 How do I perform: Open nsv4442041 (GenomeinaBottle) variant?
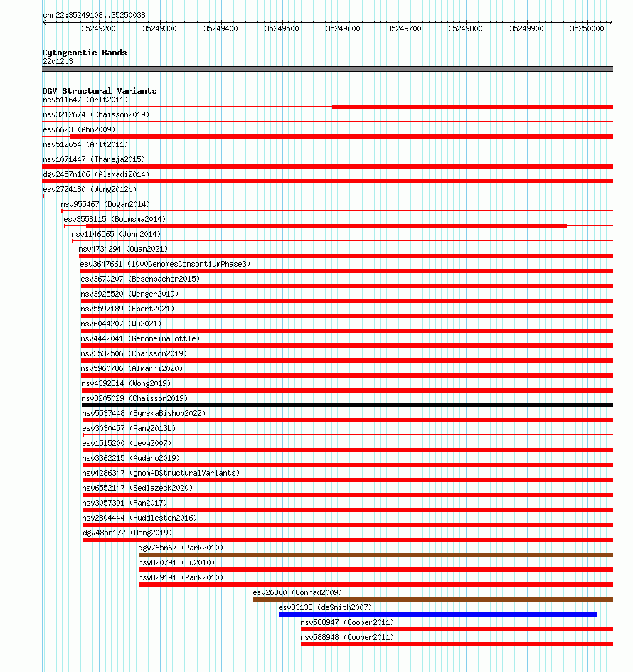tap(140, 338)
